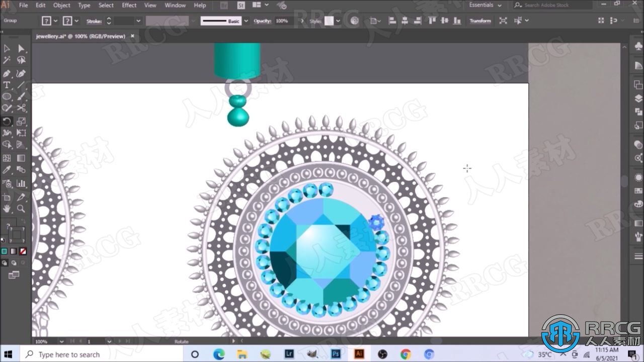Select the Blend tool
The image size is (644, 362).
pyautogui.click(x=21, y=170)
